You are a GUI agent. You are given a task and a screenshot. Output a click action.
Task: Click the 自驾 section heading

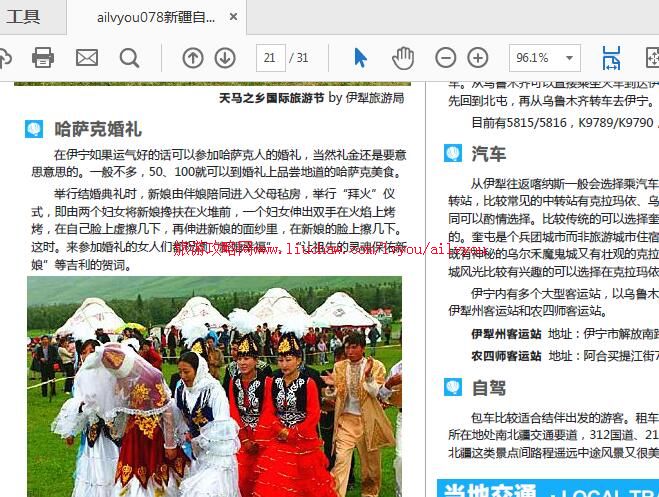pyautogui.click(x=489, y=388)
